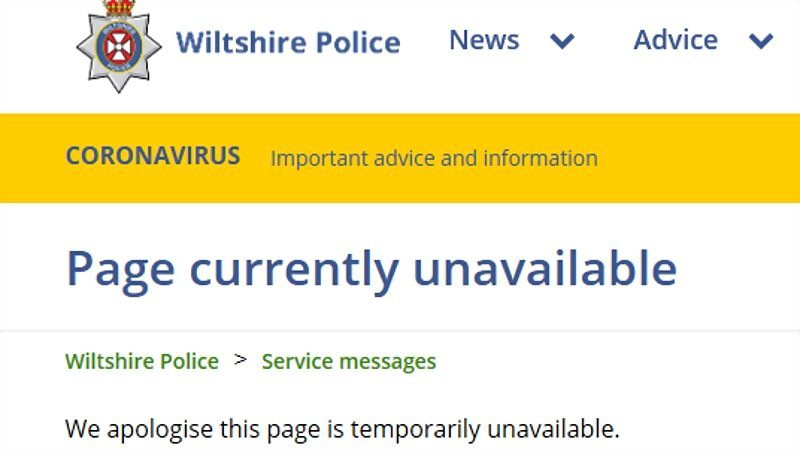Click the red cross emblem in the crest
The image size is (800, 454).
tap(119, 47)
